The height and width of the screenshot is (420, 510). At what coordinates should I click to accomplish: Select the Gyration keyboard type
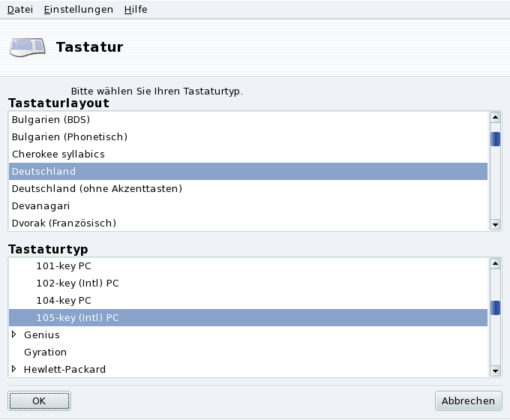coord(45,352)
